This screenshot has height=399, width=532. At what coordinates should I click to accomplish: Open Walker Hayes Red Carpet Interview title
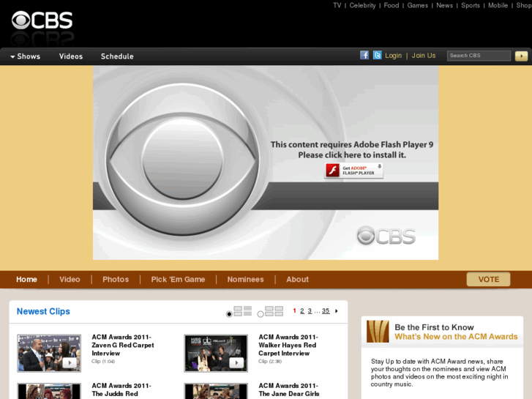(x=288, y=345)
